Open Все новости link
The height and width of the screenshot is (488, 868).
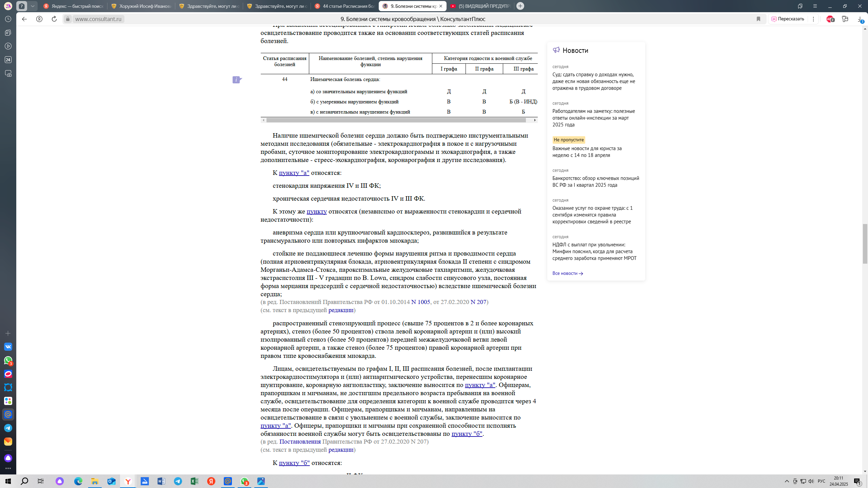tap(568, 273)
